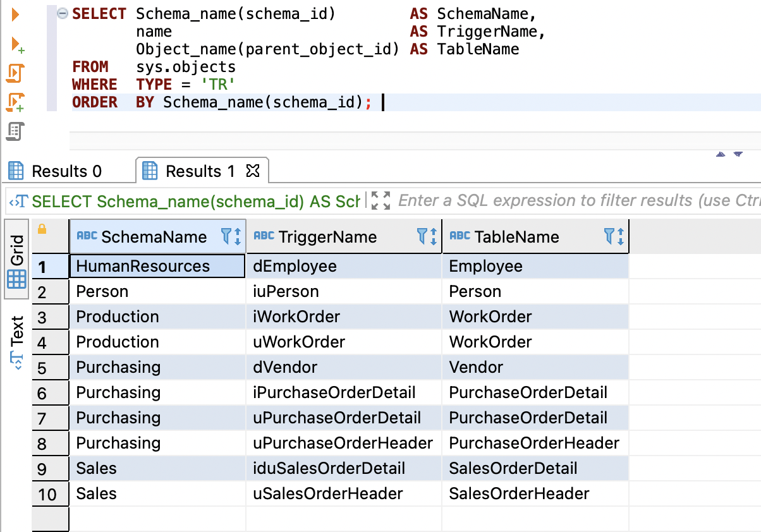Click the Execute SQL statement triangle icon
The height and width of the screenshot is (532, 761).
(x=16, y=14)
